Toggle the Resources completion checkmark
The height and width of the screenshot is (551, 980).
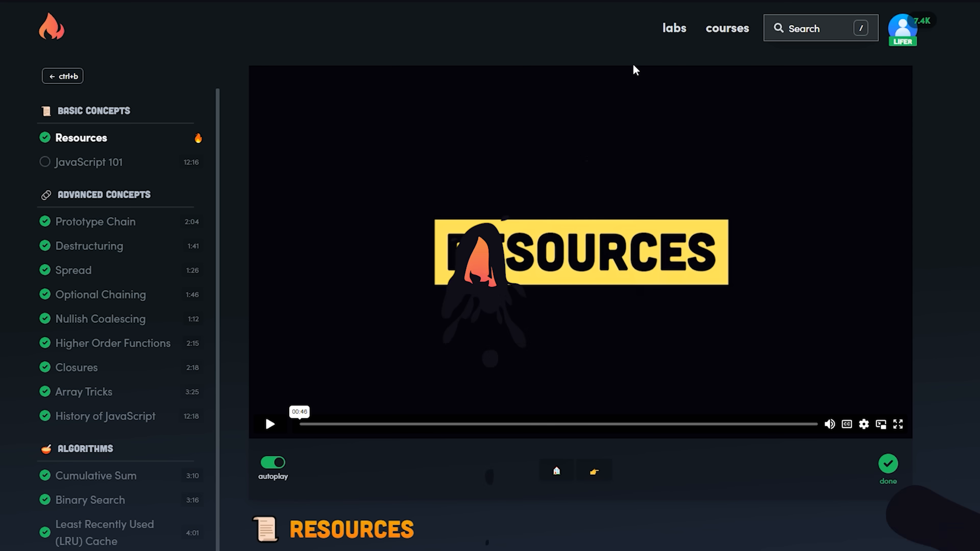pos(45,137)
